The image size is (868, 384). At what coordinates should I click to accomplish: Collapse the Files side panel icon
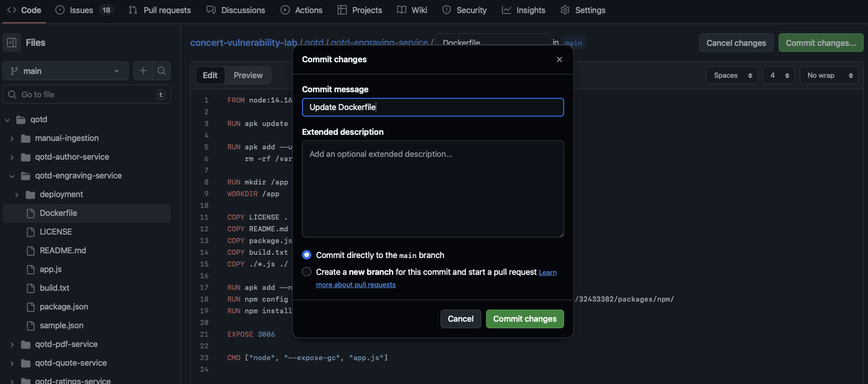[x=12, y=43]
